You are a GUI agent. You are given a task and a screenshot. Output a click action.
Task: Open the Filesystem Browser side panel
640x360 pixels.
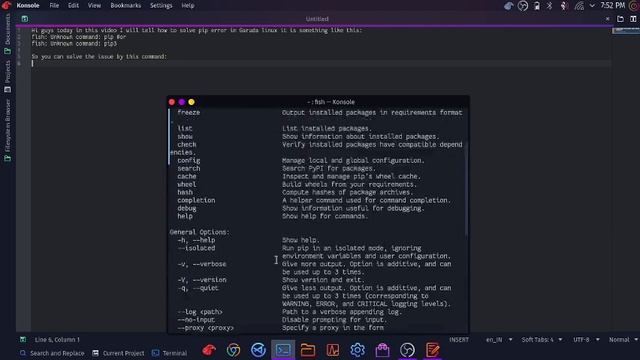click(7, 131)
